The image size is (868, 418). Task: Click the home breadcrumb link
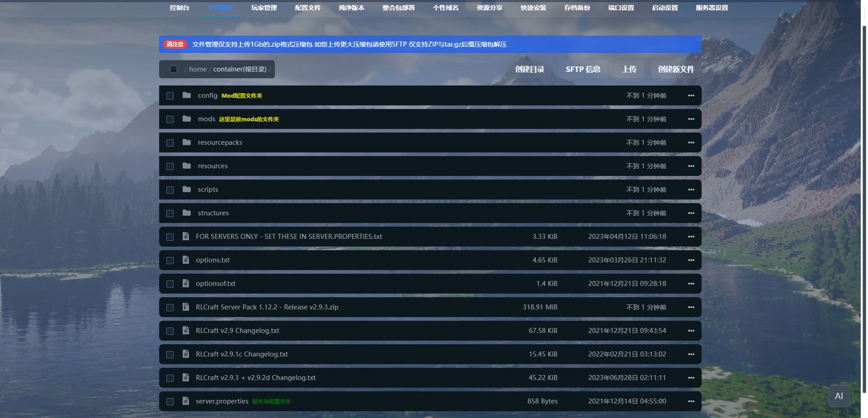coord(198,69)
